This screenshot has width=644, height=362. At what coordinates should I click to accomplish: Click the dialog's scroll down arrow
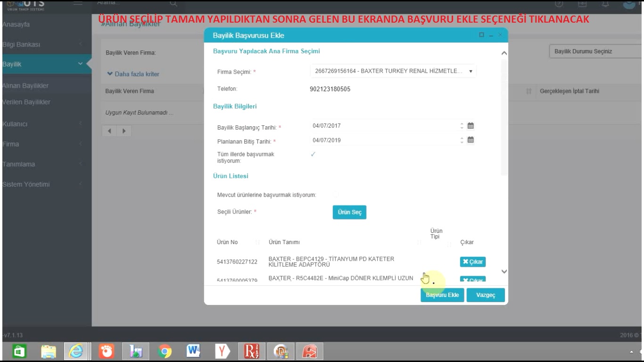(x=504, y=271)
